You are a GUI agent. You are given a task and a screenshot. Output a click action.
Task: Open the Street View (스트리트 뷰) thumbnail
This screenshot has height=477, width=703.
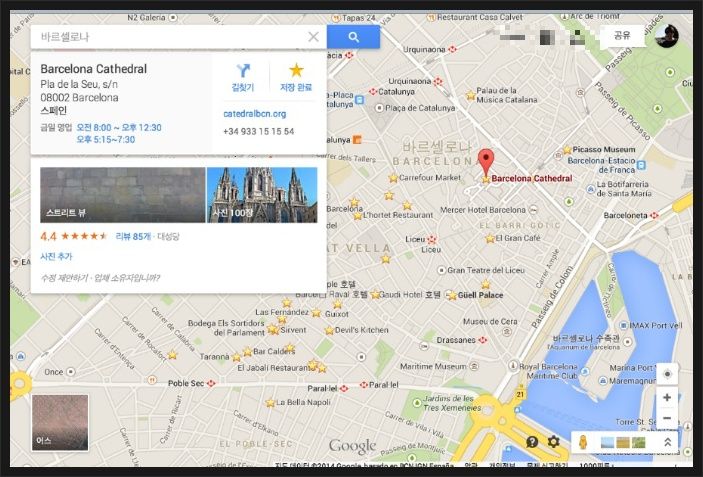[122, 195]
